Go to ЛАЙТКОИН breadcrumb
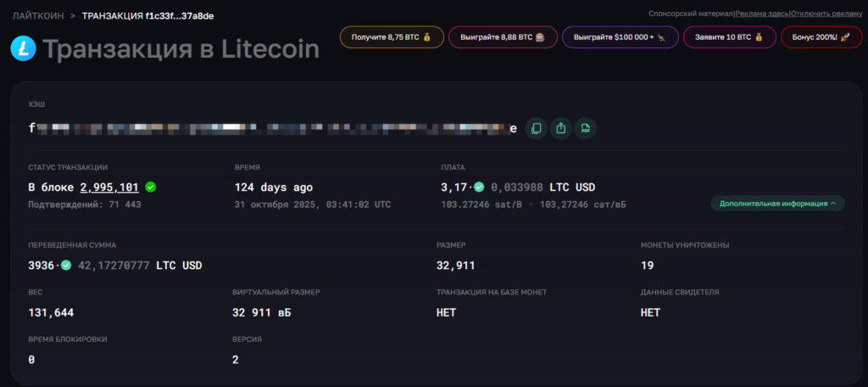Viewport: 868px width, 387px height. [37, 15]
